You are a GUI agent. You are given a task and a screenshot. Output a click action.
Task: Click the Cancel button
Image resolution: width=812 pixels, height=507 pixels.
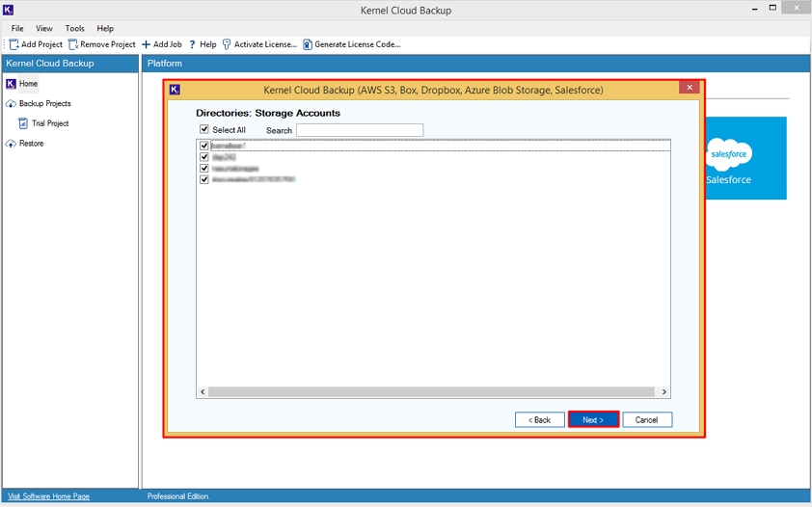(x=647, y=419)
